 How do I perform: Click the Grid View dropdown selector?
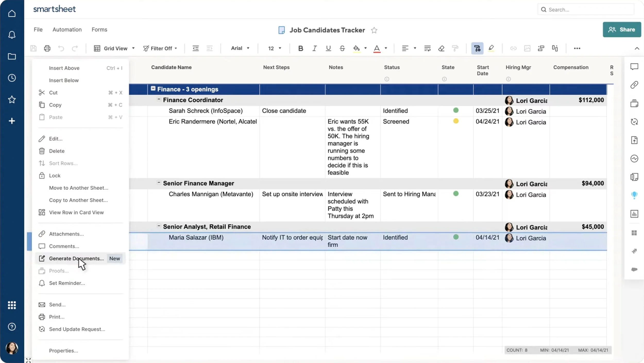[x=114, y=48]
